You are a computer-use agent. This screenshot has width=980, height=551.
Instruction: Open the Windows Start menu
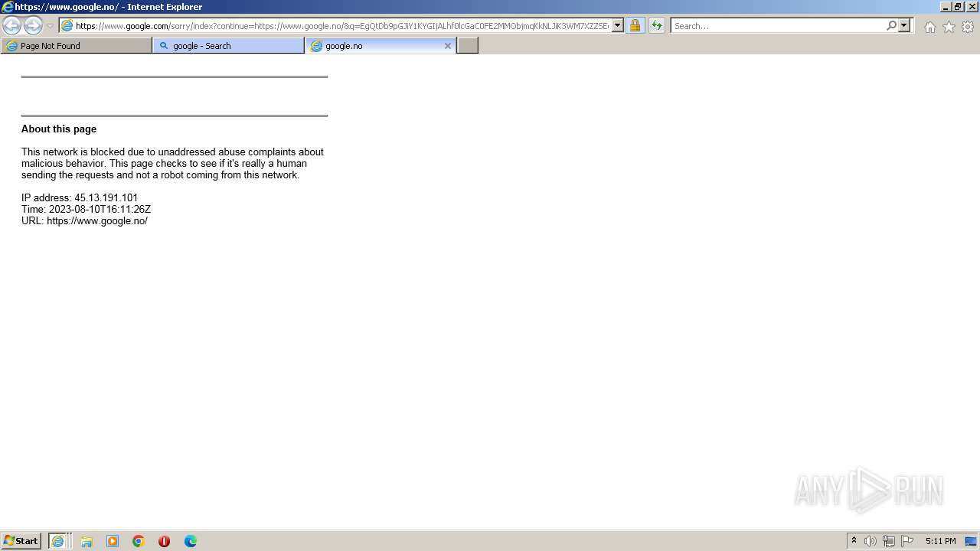[21, 541]
